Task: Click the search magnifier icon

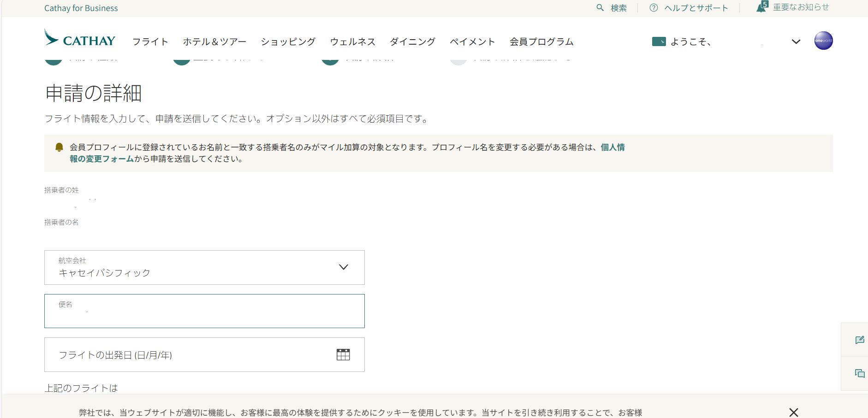Action: coord(600,8)
